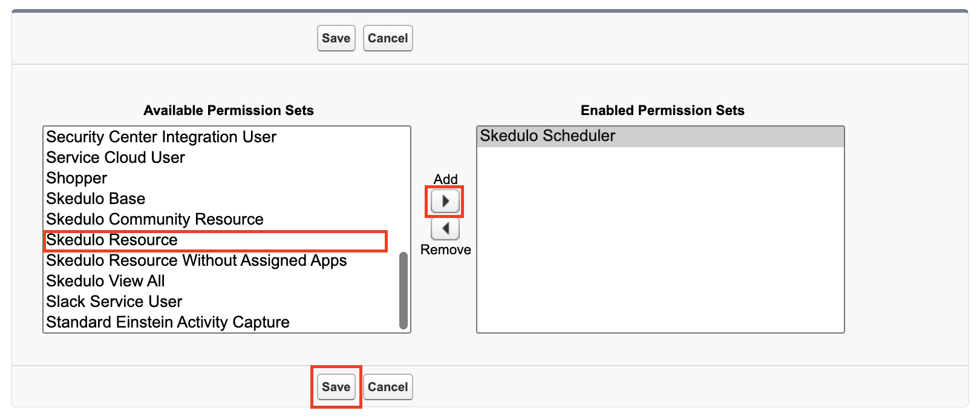Choose Skedulo Resource Without Assigned Apps
The width and height of the screenshot is (980, 419).
click(x=197, y=261)
